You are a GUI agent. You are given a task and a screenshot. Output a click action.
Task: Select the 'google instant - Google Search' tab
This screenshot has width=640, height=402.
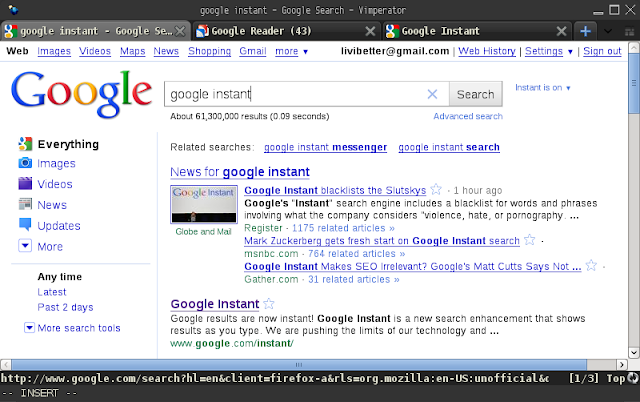pyautogui.click(x=95, y=31)
